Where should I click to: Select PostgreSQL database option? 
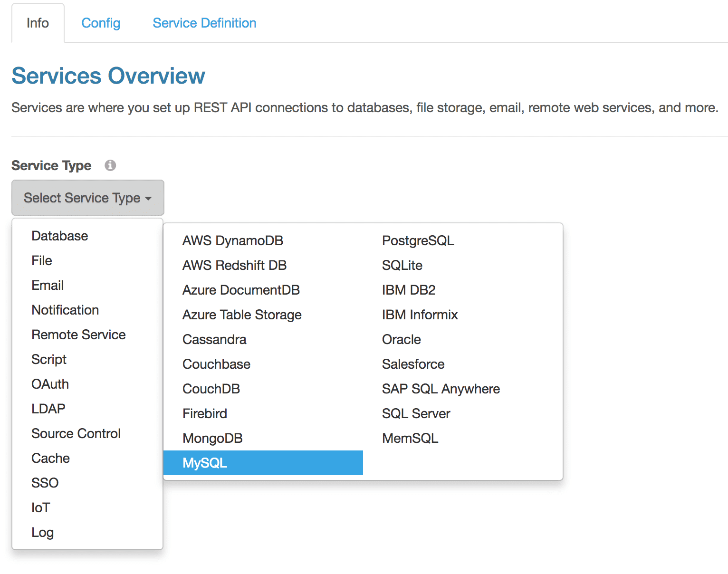click(418, 240)
